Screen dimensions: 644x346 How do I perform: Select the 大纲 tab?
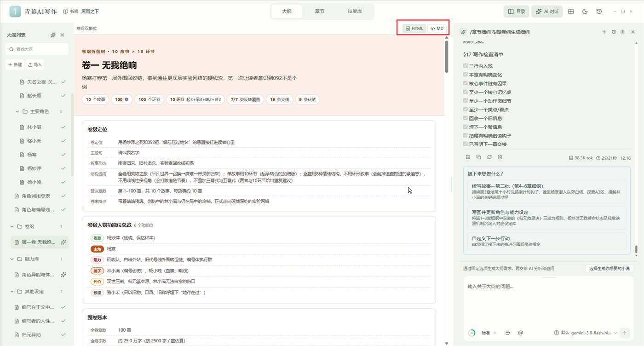tap(287, 12)
